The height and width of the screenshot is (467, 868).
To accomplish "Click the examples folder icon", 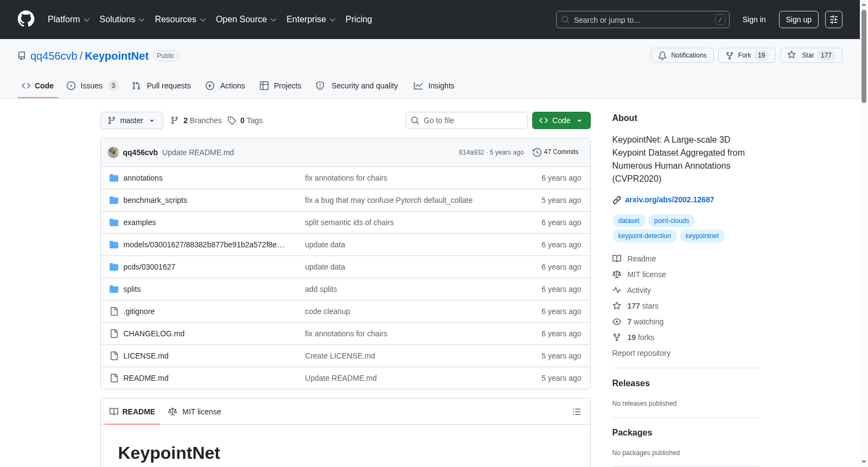I will tap(114, 222).
